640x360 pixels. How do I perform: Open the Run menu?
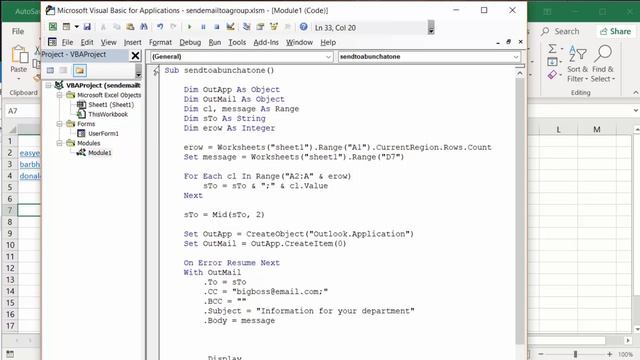[x=215, y=42]
